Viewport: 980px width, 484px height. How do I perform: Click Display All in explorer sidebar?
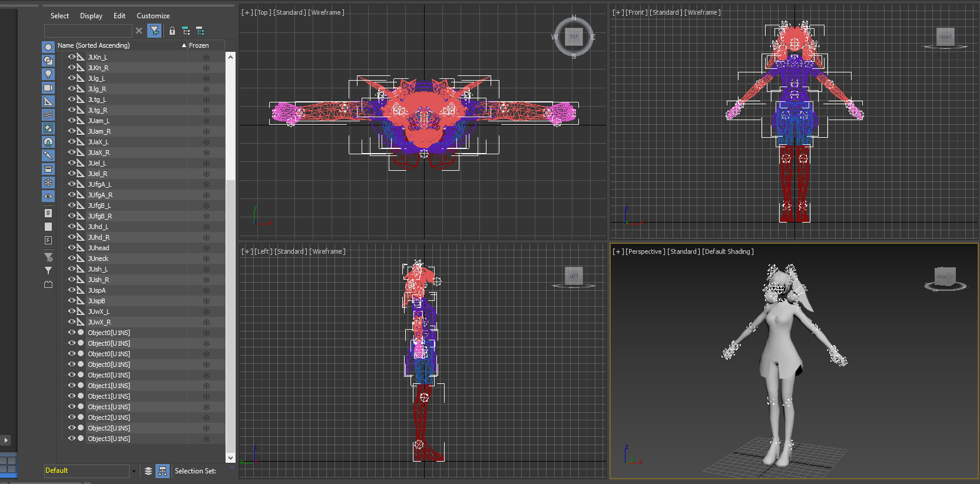click(48, 213)
